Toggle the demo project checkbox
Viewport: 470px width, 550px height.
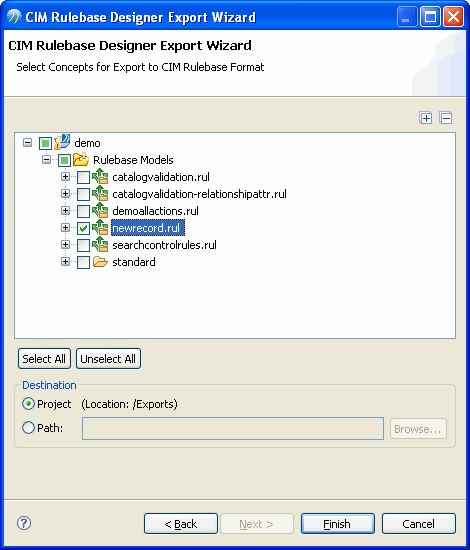45,143
